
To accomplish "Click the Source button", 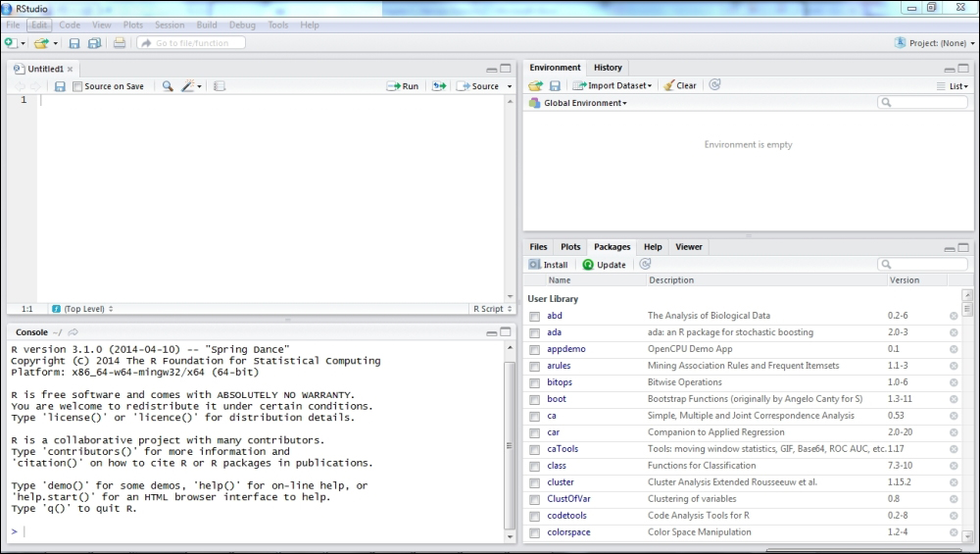I will pos(477,86).
